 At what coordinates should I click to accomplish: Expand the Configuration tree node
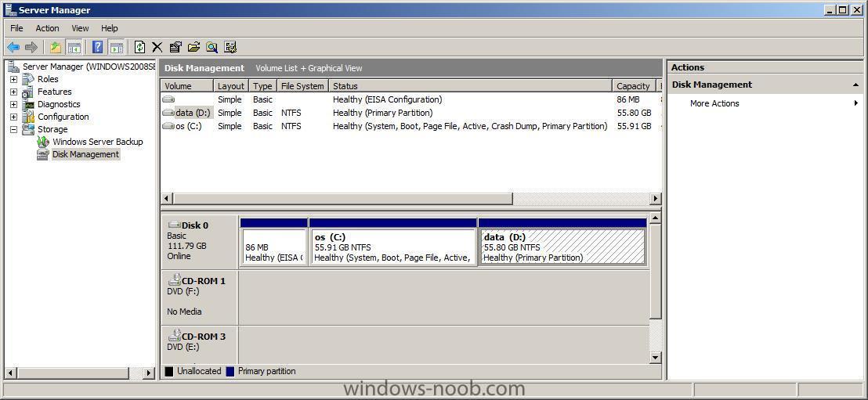pos(13,117)
